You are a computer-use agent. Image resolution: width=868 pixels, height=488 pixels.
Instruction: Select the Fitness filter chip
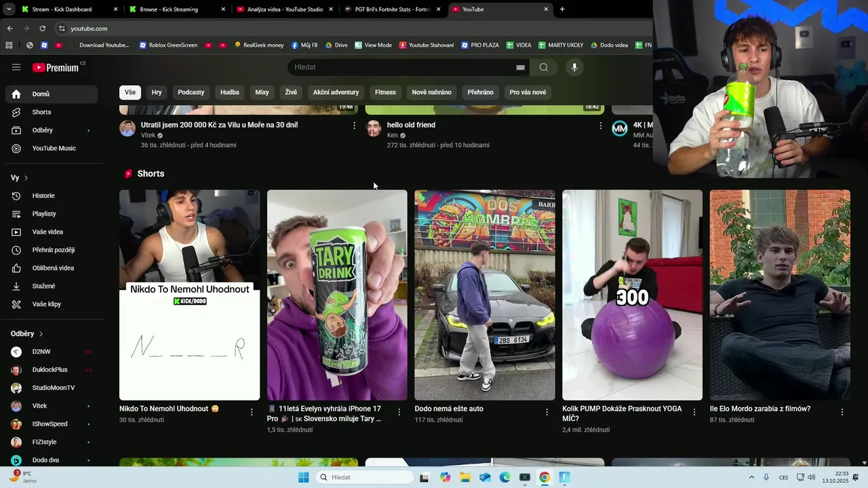pyautogui.click(x=385, y=92)
